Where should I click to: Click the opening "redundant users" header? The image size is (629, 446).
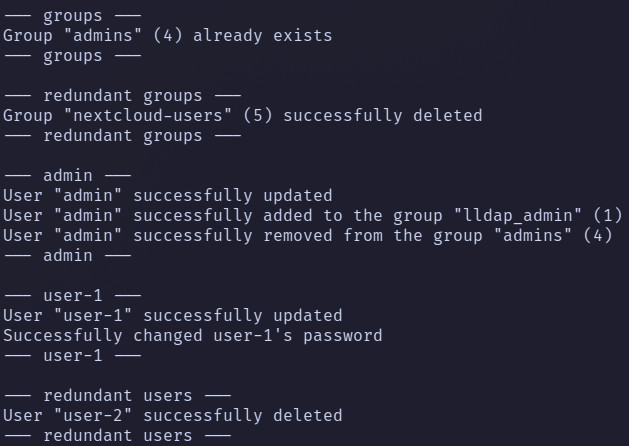click(x=117, y=395)
